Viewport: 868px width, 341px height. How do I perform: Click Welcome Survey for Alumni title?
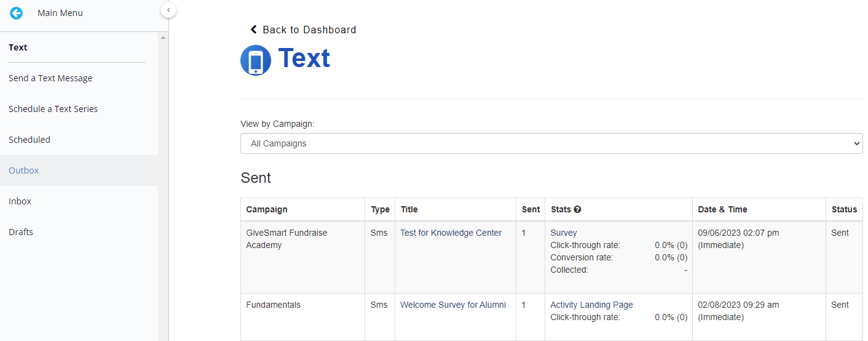(453, 305)
